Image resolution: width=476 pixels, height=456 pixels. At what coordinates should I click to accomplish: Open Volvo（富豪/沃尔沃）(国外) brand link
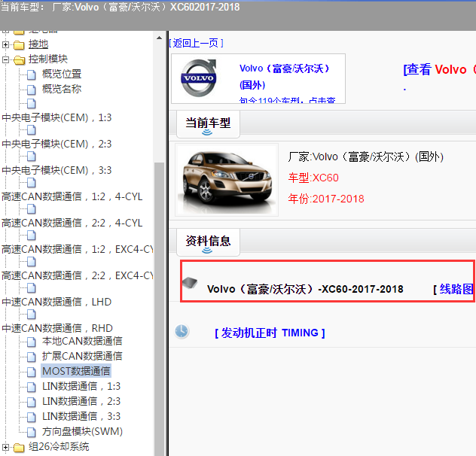(x=284, y=77)
